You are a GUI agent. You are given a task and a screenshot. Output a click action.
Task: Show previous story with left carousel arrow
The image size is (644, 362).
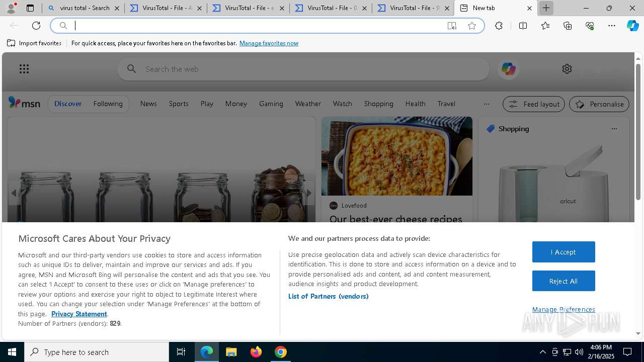14,193
